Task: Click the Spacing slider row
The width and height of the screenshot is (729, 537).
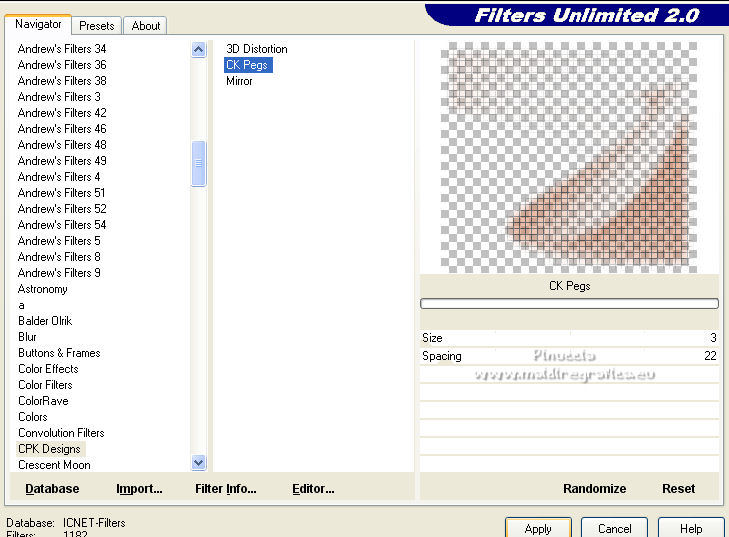Action: (x=569, y=356)
